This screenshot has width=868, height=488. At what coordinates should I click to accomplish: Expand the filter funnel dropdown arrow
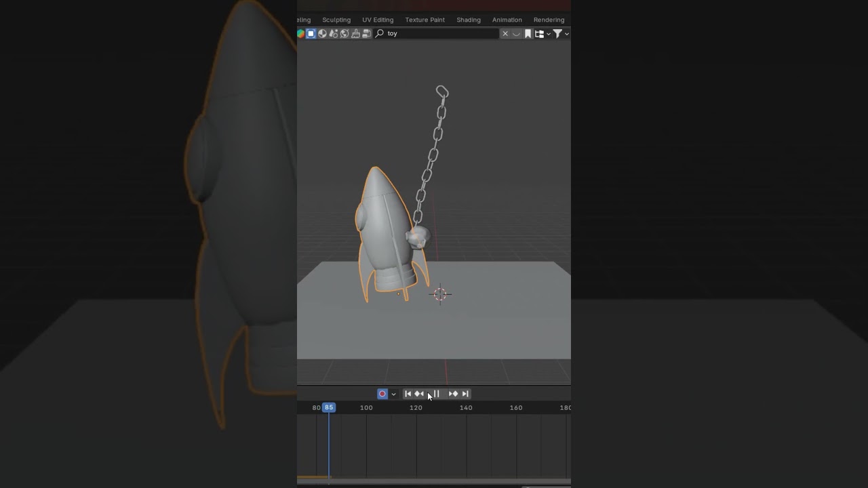tap(567, 34)
